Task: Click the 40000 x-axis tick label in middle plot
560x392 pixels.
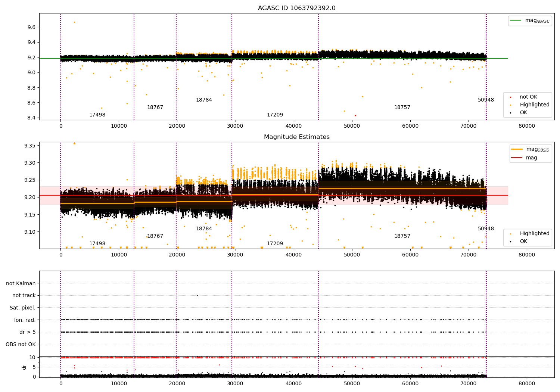Action: [294, 255]
